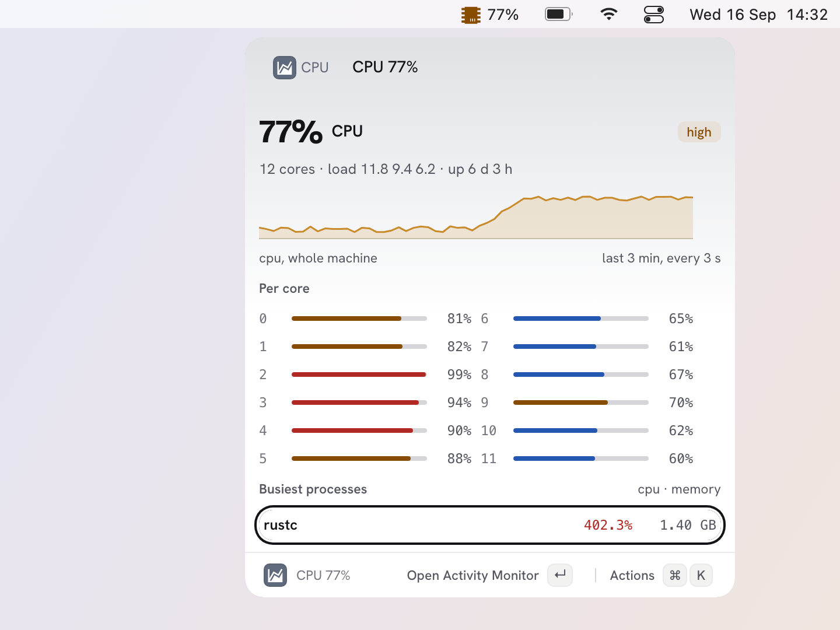This screenshot has height=630, width=840.
Task: Click the 67% value for core 8
Action: [681, 374]
